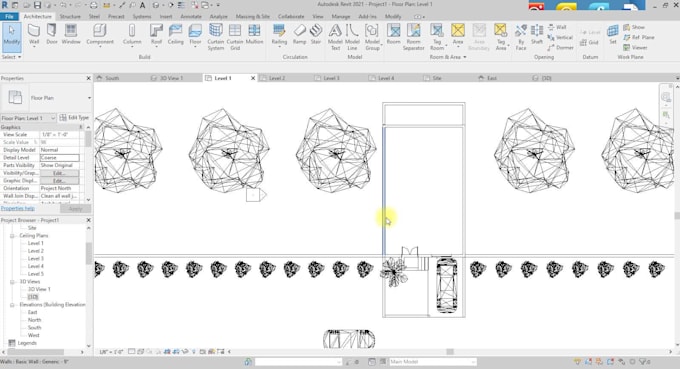Image resolution: width=680 pixels, height=369 pixels.
Task: Expand the Room & Area panel dropdown
Action: point(448,57)
